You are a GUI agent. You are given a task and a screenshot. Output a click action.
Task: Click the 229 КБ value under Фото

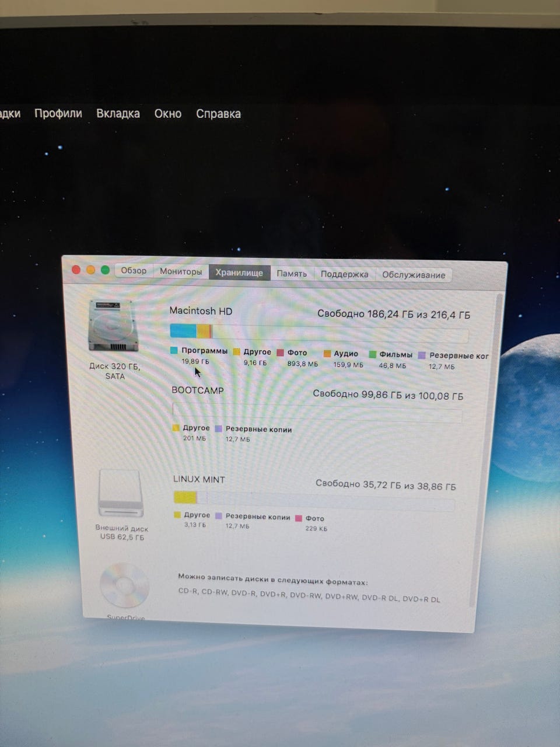[x=316, y=528]
